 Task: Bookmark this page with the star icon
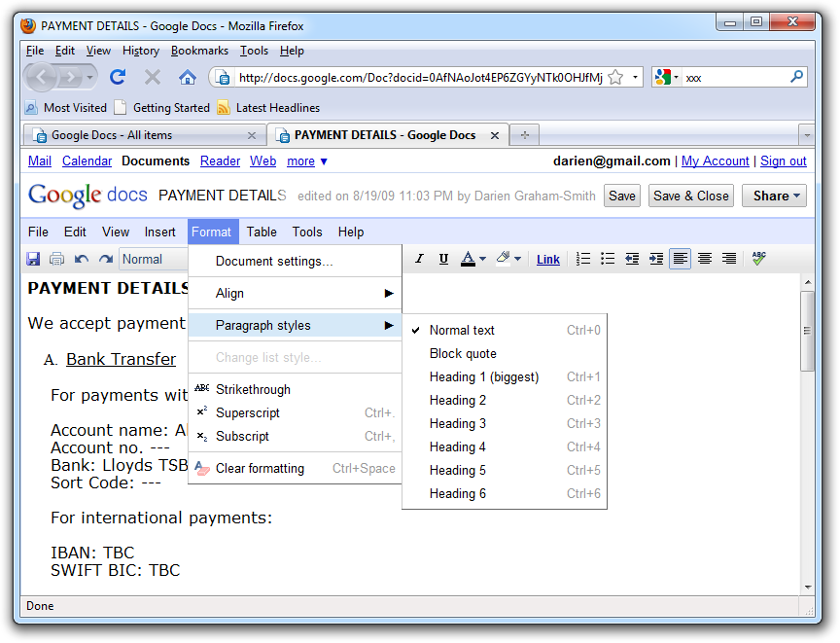point(615,78)
